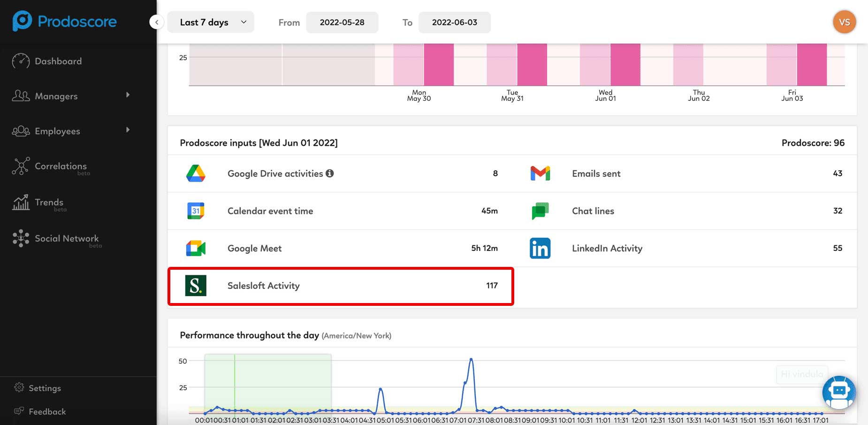This screenshot has height=425, width=868.
Task: Edit the From date 2022-05-28
Action: click(342, 22)
